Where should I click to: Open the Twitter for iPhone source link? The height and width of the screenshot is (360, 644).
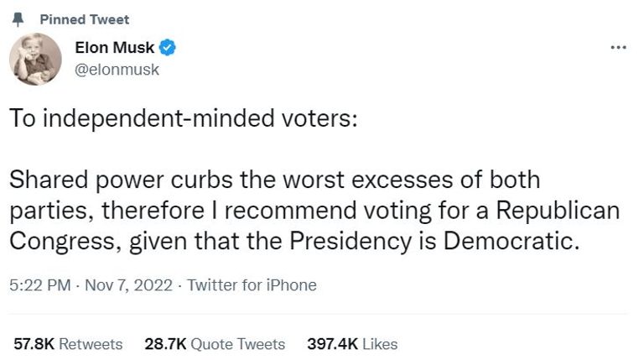[x=252, y=285]
